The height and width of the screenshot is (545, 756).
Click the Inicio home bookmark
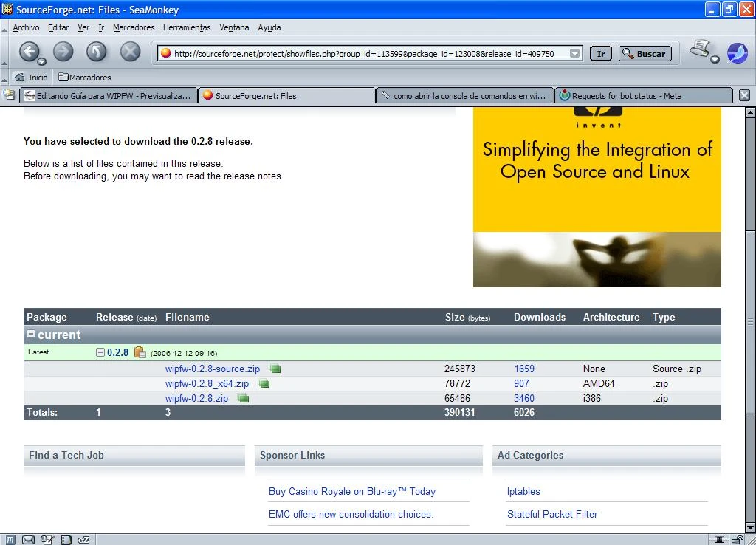pos(31,77)
